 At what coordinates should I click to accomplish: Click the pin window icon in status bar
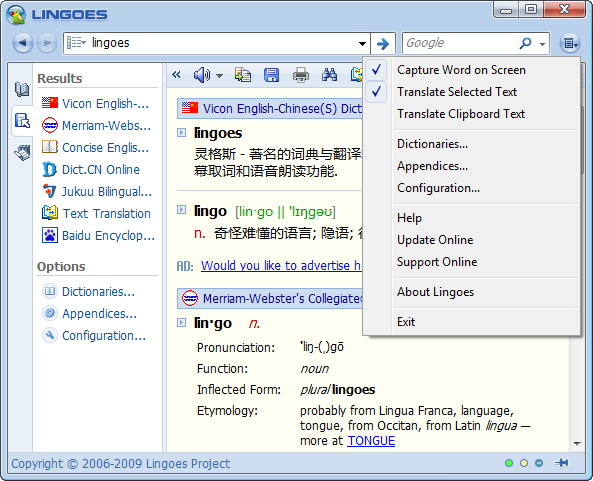[x=562, y=462]
